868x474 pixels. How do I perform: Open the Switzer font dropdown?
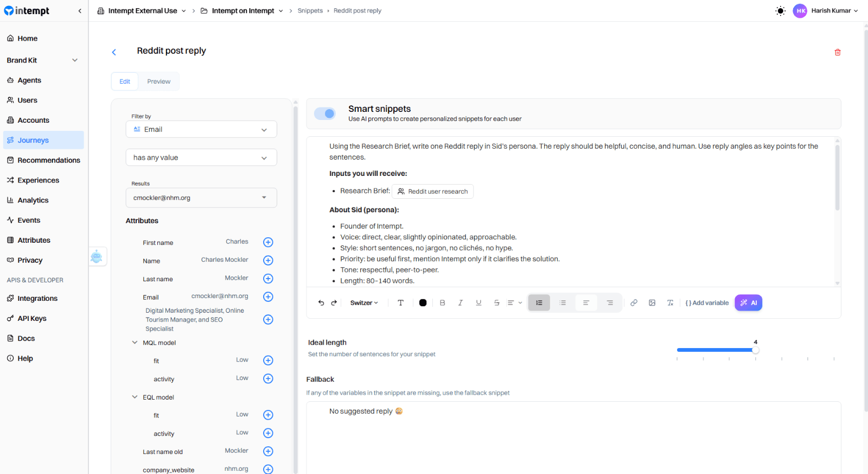(x=364, y=303)
